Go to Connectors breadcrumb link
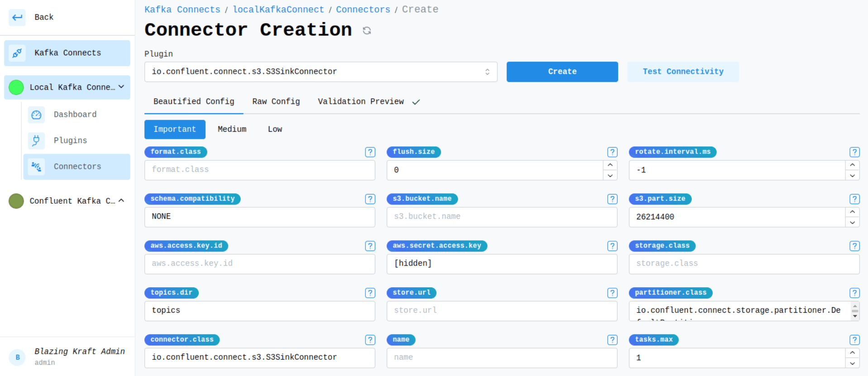 click(363, 10)
